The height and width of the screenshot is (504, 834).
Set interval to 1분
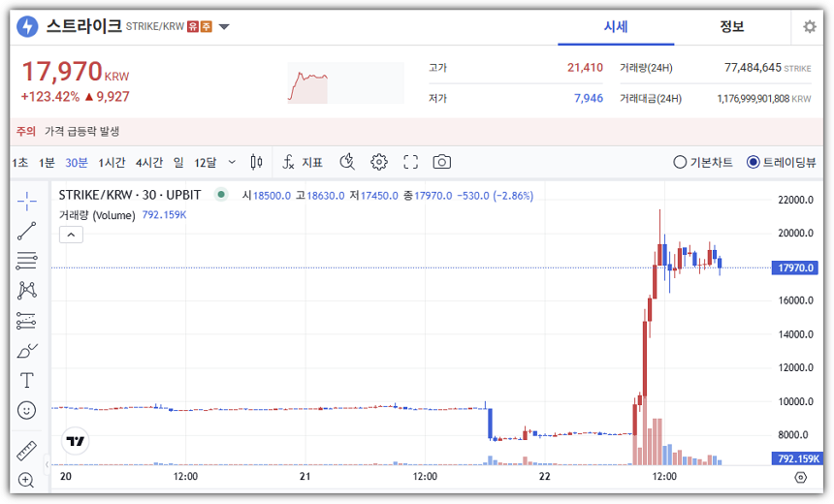click(x=47, y=162)
